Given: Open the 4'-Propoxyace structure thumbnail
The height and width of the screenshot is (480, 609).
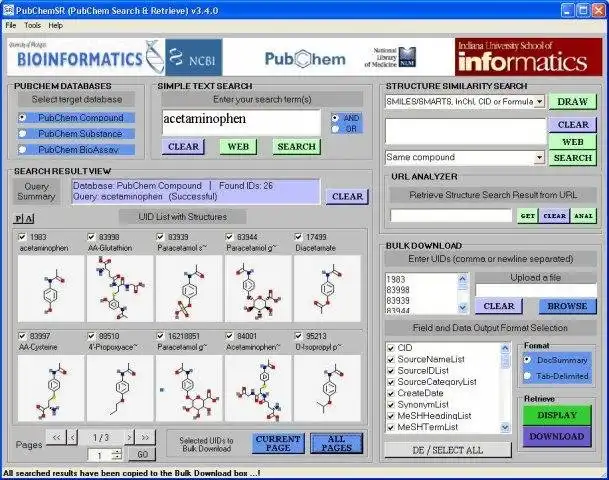Looking at the screenshot, I should coord(120,388).
